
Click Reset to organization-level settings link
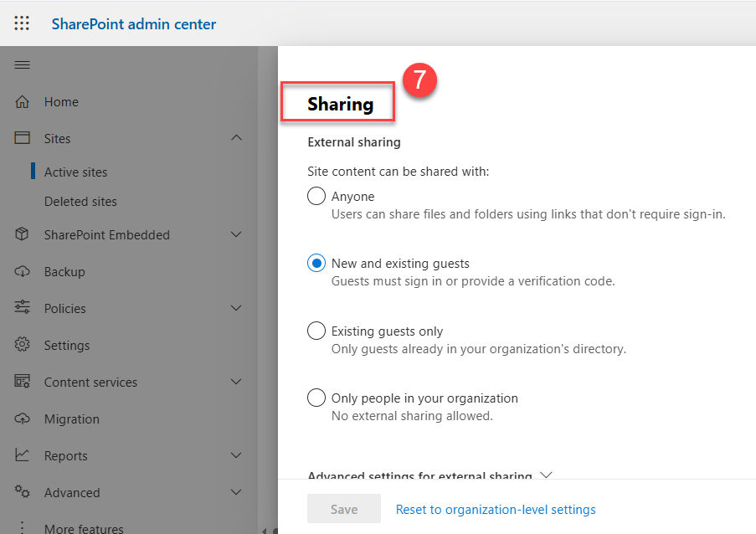496,510
